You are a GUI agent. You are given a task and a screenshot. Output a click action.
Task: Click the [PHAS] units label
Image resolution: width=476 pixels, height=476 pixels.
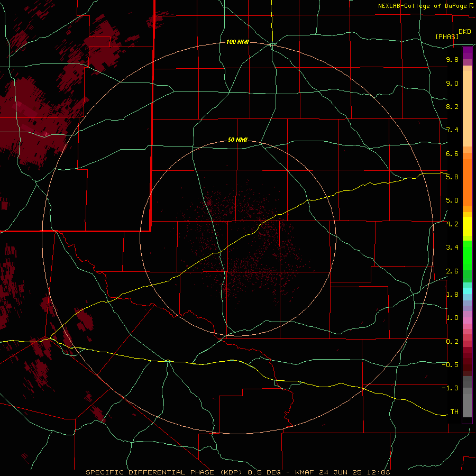(447, 36)
